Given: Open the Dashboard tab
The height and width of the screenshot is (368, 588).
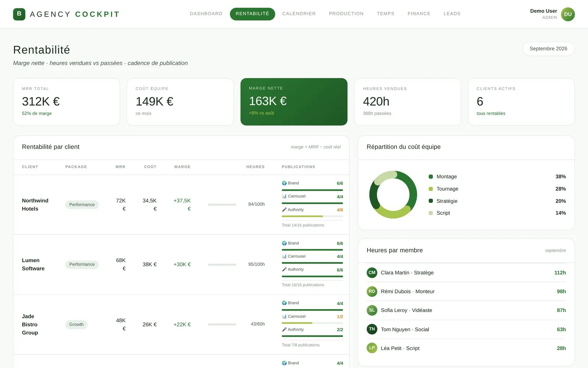Looking at the screenshot, I should coord(206,14).
